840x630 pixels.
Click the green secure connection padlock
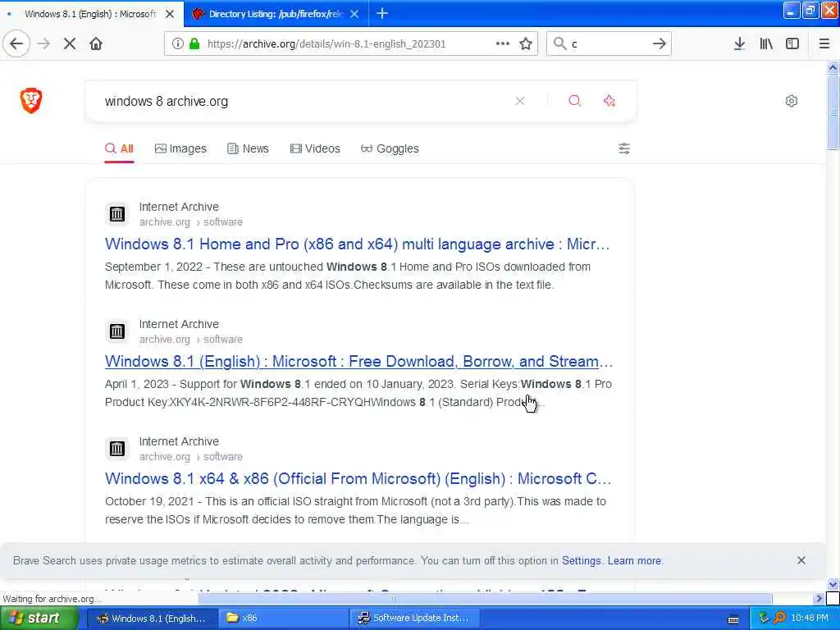click(194, 43)
